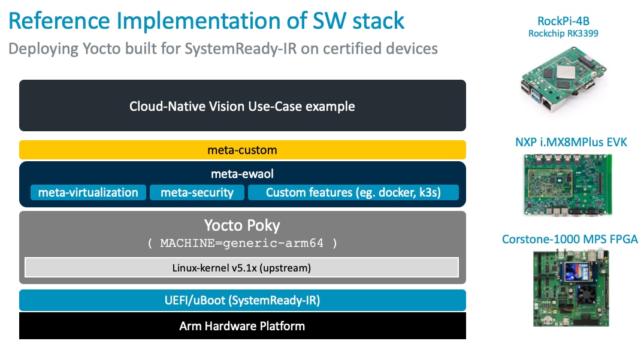This screenshot has height=344, width=644.
Task: Select the Cloud-Native Vision Use-Case example block
Action: 242,106
